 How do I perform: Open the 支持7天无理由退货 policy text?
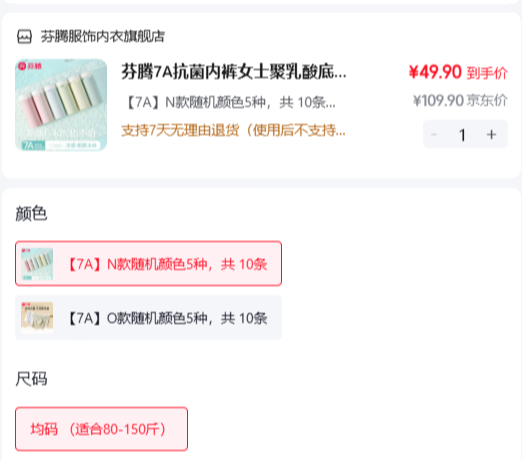(233, 130)
